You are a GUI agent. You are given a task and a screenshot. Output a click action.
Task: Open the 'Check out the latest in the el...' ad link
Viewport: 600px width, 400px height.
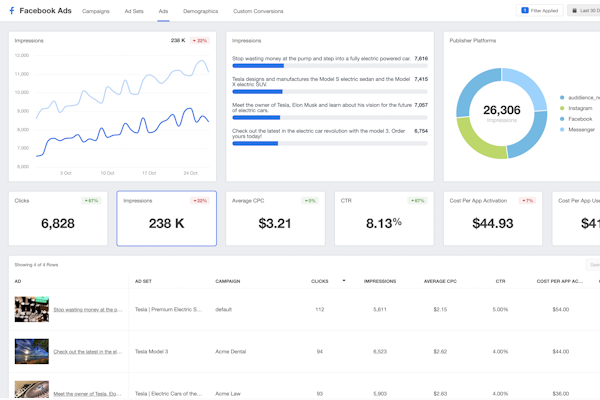coord(88,352)
